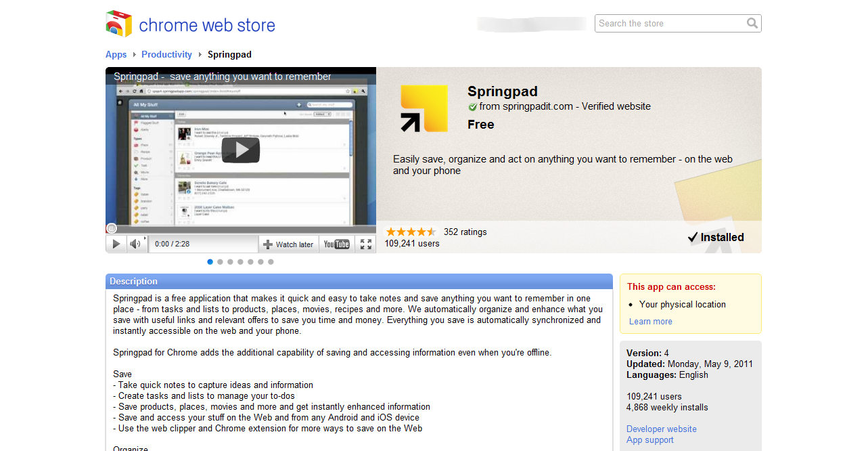
Task: Click 'from springpadit.com - Verified website' text
Action: tap(565, 106)
